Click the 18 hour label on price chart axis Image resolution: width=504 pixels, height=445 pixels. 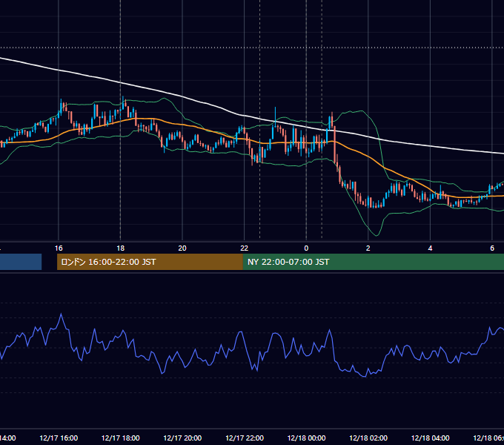point(120,248)
